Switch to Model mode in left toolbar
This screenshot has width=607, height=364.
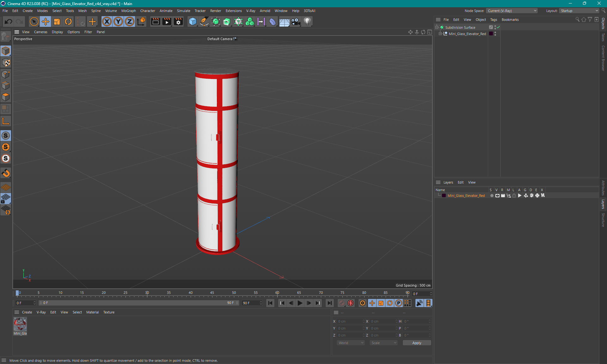pyautogui.click(x=6, y=51)
